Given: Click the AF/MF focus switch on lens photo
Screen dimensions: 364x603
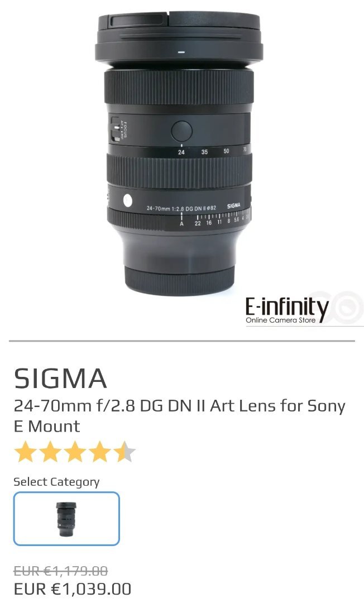Looking at the screenshot, I should click(x=115, y=129).
